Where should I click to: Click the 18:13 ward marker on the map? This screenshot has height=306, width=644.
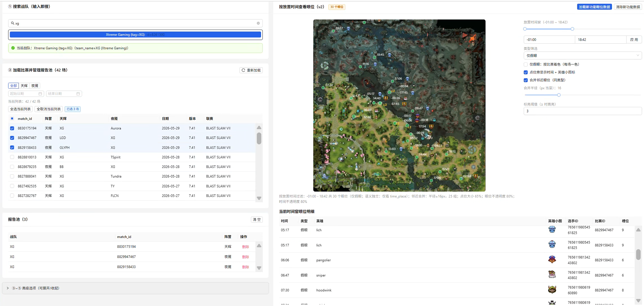446,154
